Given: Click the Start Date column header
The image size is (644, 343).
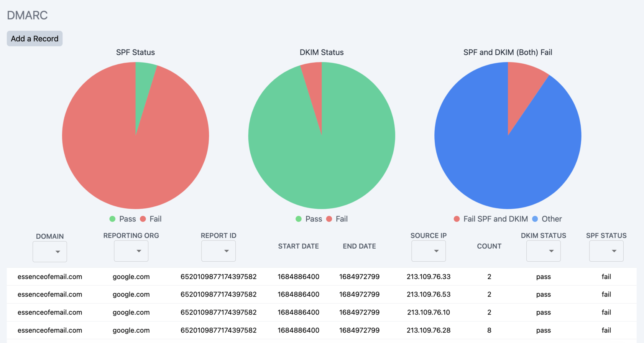Looking at the screenshot, I should (298, 246).
